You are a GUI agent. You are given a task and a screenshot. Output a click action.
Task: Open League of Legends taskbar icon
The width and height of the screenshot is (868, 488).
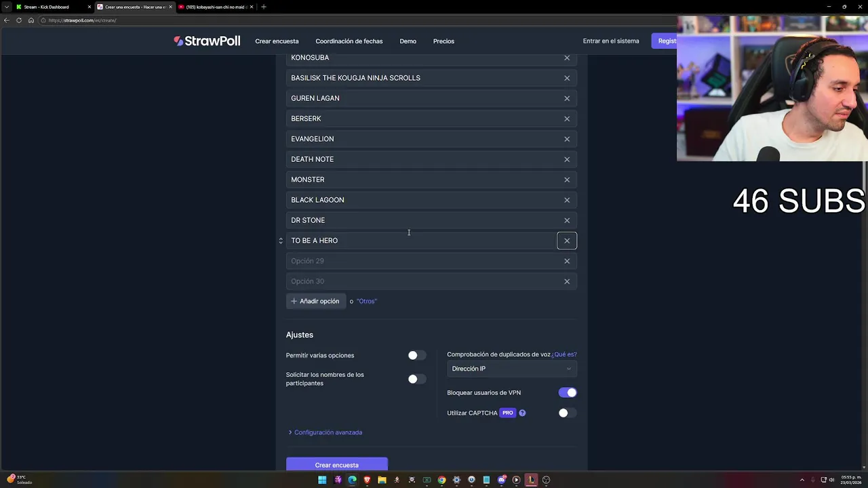[x=531, y=480]
